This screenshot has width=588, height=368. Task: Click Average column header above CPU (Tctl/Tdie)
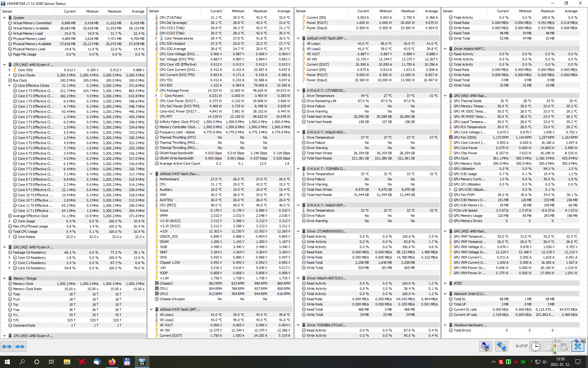coord(281,11)
